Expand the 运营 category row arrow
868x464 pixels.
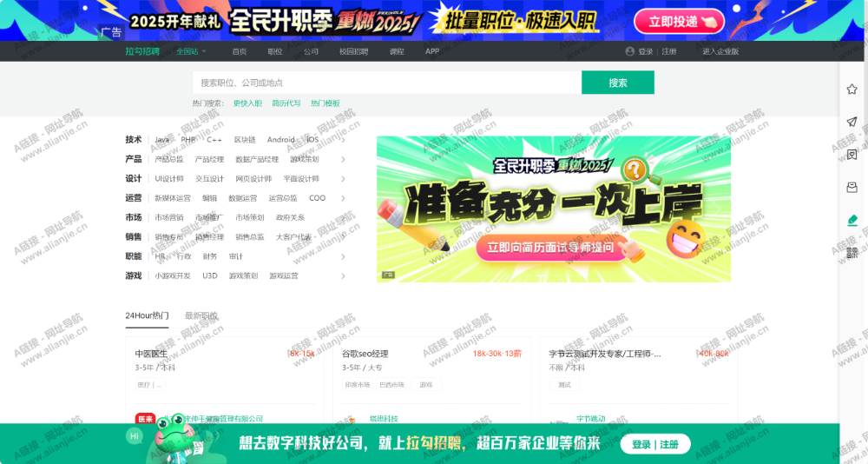coord(343,198)
